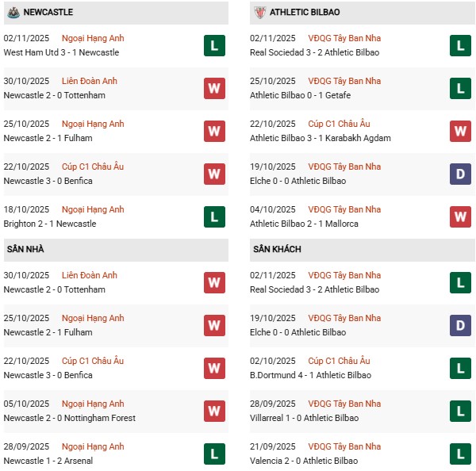Open the Sân Khách away matches section
This screenshot has height=471, width=476.
click(x=276, y=250)
